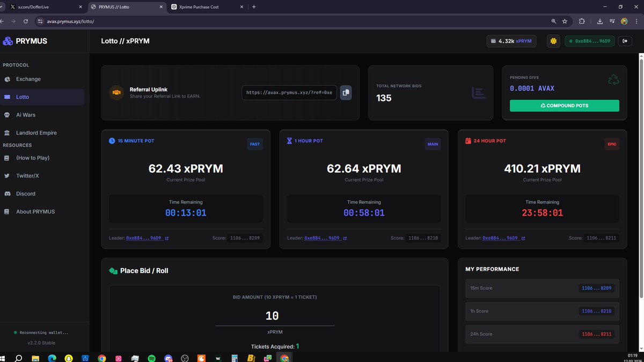Click the 24h Score value 1106...8211
Screen dimensions: 644x362
(596, 334)
